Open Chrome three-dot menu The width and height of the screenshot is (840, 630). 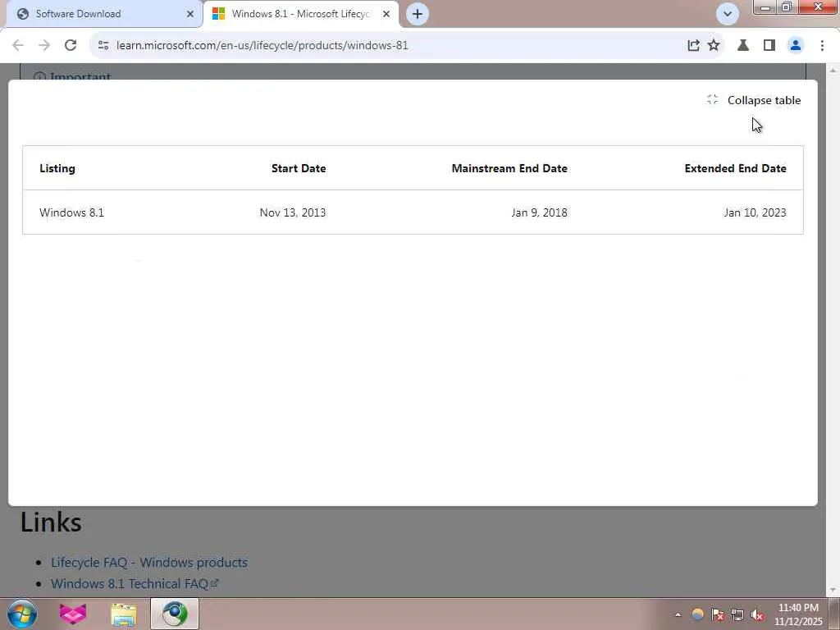[822, 46]
